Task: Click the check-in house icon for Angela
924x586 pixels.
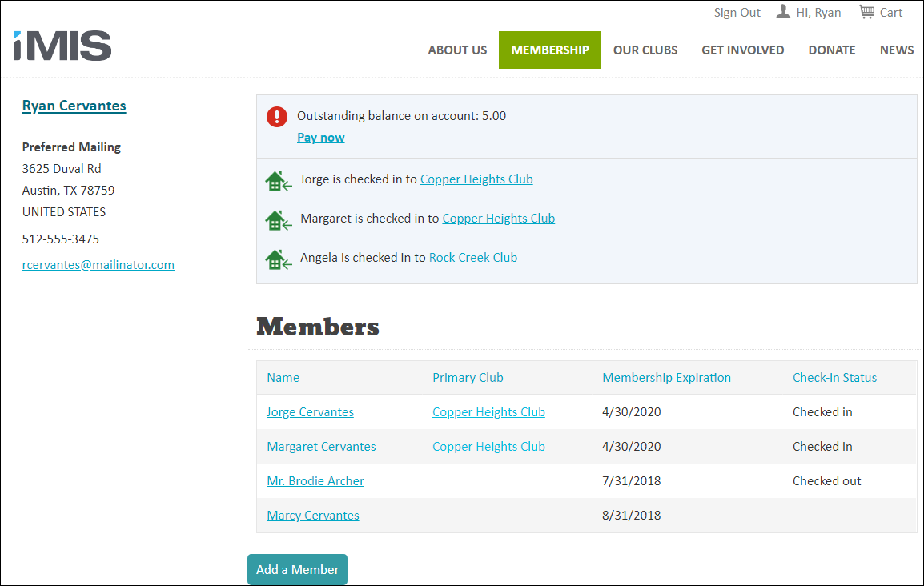Action: click(278, 259)
